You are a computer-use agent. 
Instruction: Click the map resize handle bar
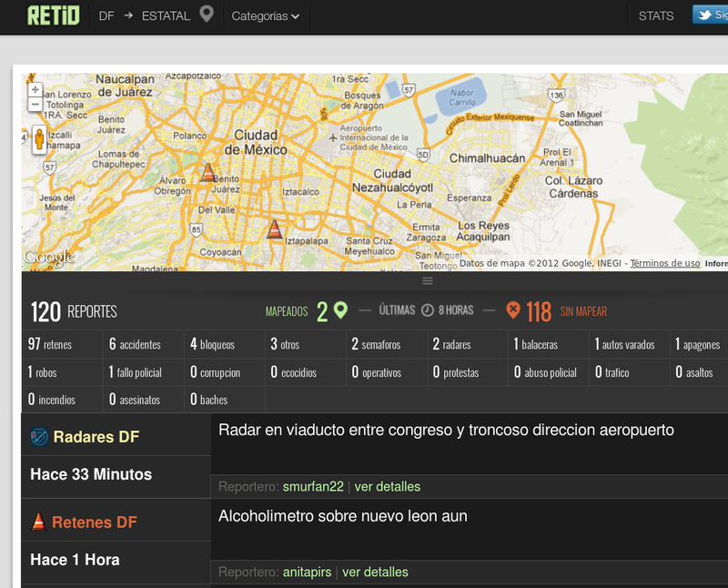coord(428,281)
